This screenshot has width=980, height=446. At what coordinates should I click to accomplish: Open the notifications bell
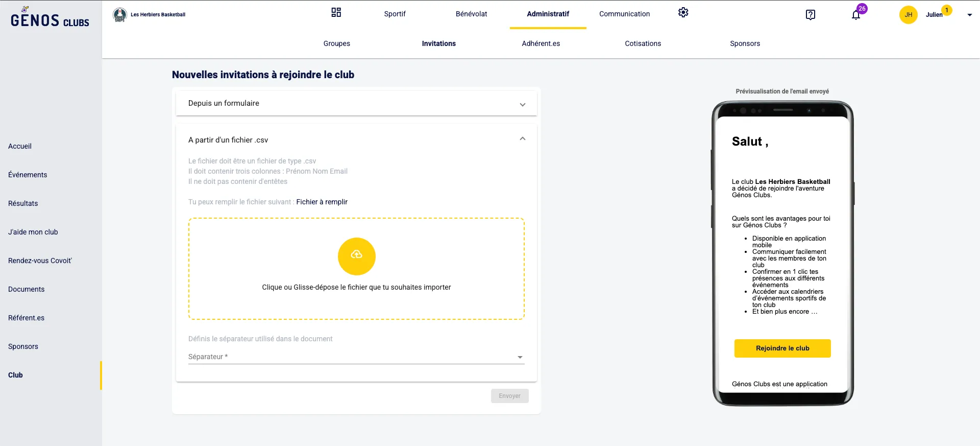click(856, 15)
